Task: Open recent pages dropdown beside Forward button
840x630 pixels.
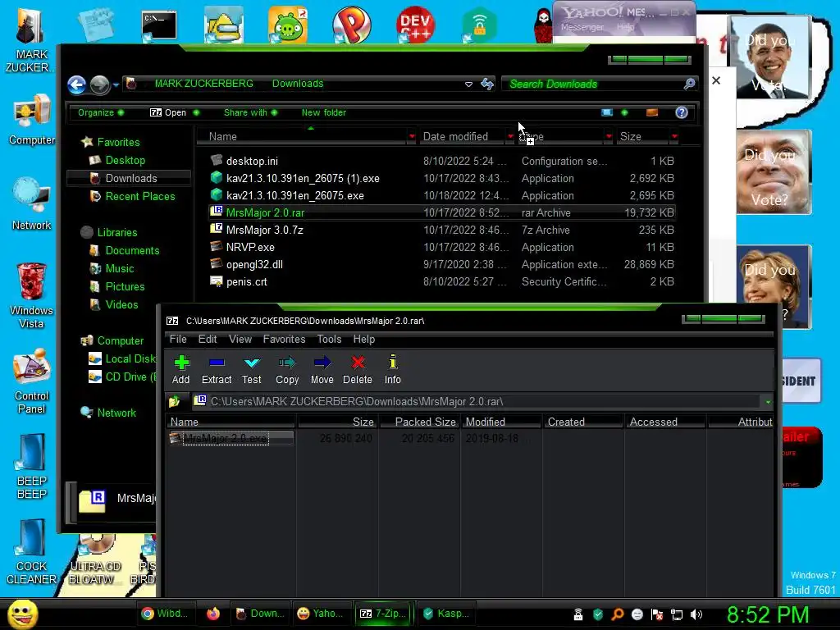Action: (116, 84)
